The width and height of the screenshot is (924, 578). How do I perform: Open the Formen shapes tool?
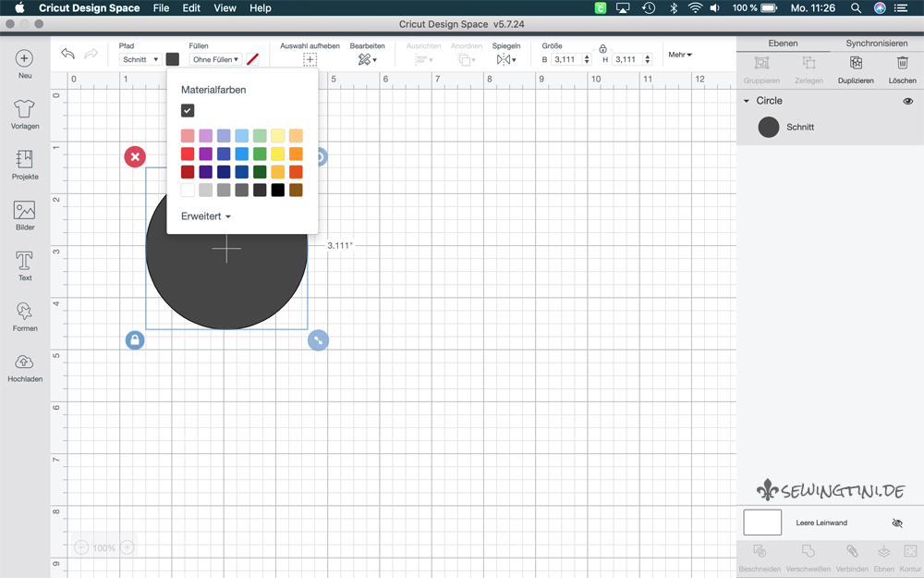[24, 311]
